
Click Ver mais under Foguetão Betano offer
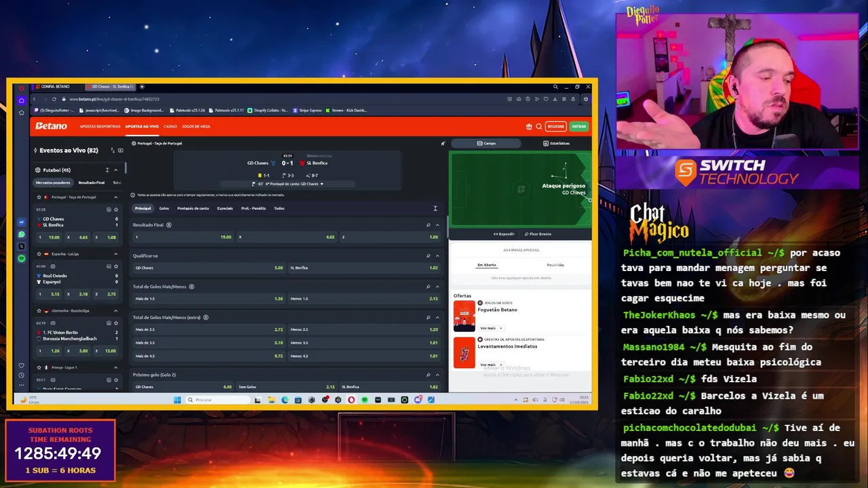click(x=490, y=328)
